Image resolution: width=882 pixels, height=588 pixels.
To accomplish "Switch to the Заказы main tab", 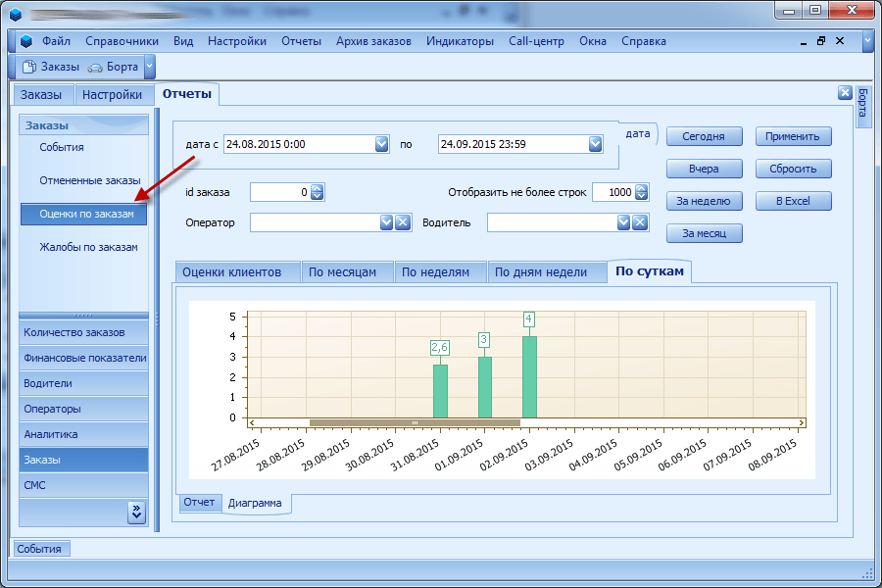I will click(x=41, y=94).
